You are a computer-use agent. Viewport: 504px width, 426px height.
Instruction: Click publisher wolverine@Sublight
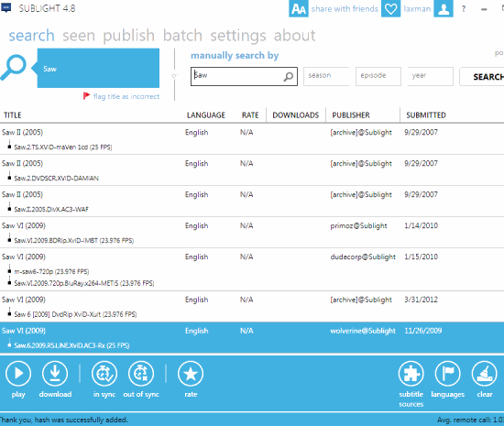pos(363,331)
